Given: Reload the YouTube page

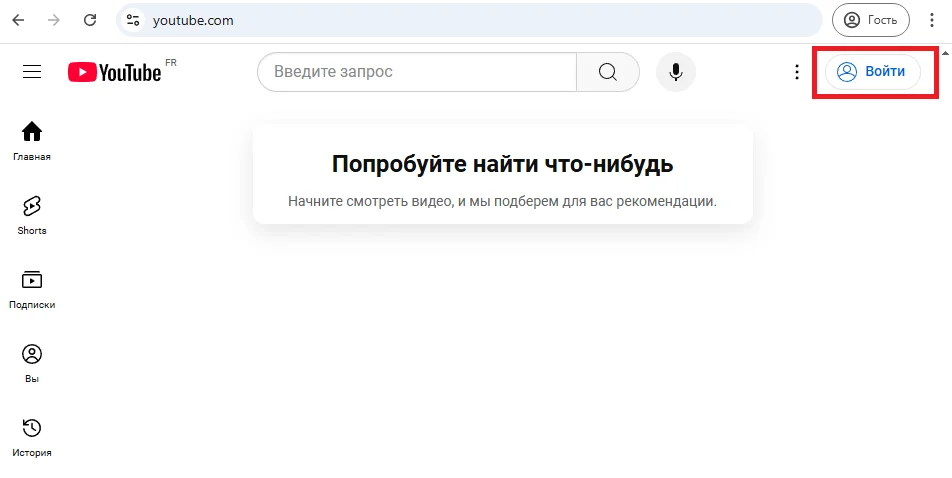Looking at the screenshot, I should tap(90, 20).
